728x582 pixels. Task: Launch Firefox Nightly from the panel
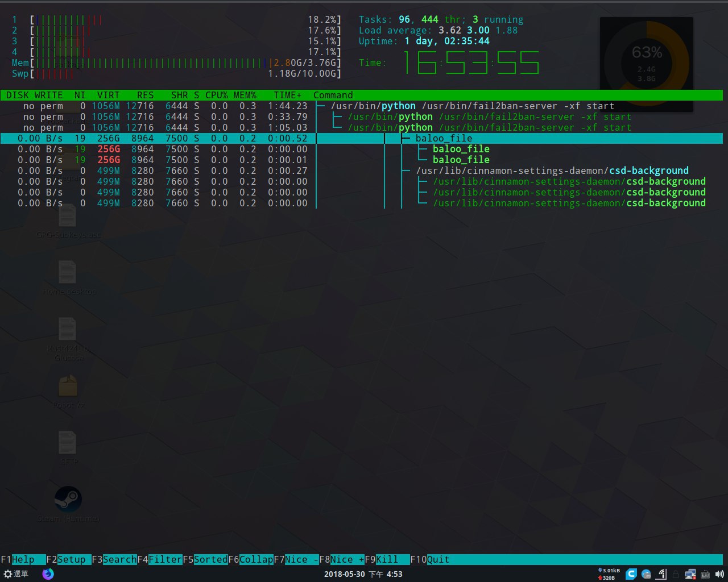point(48,573)
